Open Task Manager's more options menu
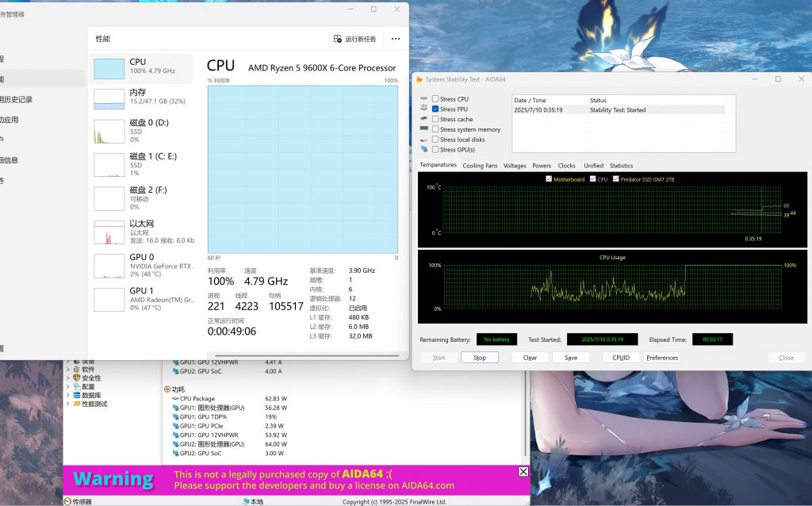The image size is (812, 506). pyautogui.click(x=395, y=39)
